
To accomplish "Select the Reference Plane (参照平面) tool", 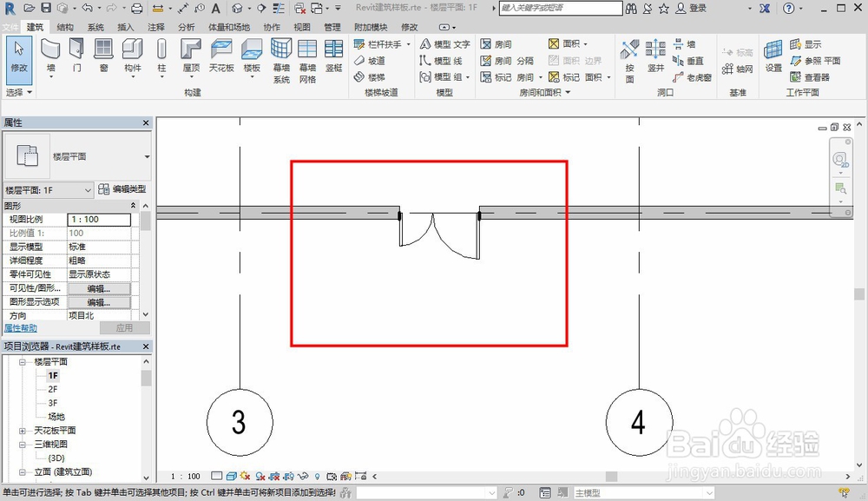I will click(815, 60).
